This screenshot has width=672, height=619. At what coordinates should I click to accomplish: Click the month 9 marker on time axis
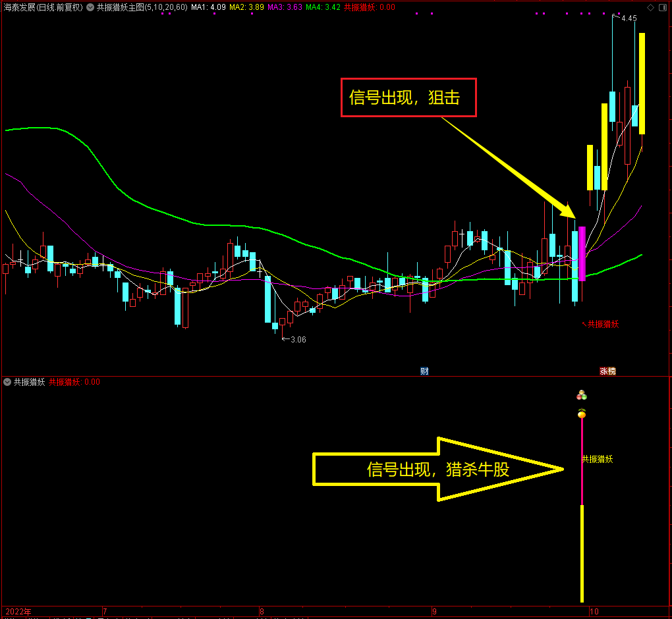tap(434, 611)
